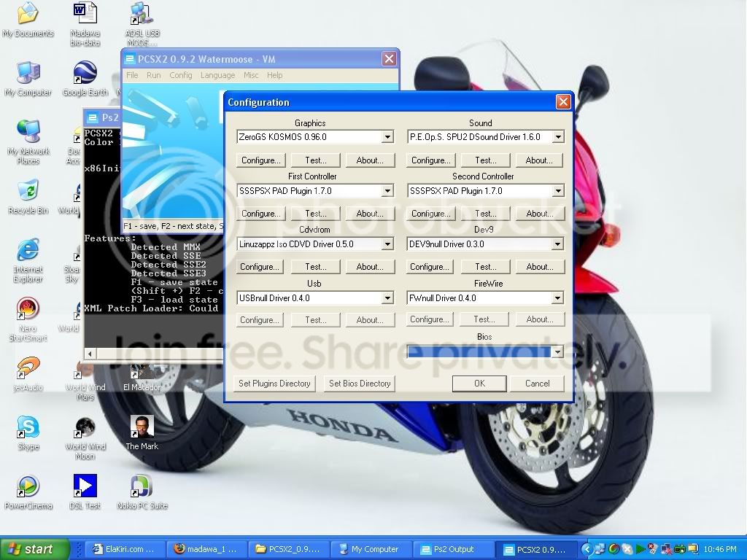Click the Set Plugins Directory button
The image size is (747, 560).
pos(274,384)
